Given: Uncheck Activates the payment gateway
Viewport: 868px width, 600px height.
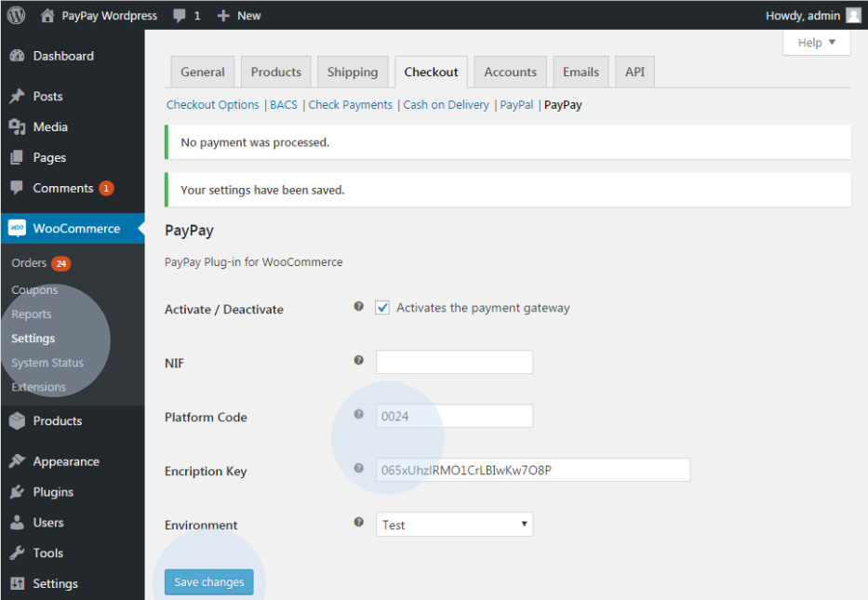Looking at the screenshot, I should [382, 307].
